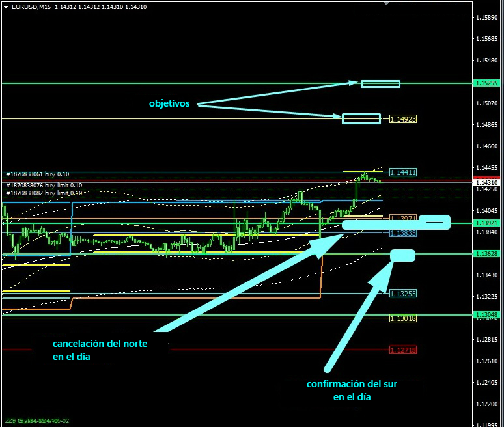Select the lower objective rectangle near 1.14923
Screen dimensions: 504x427
361,118
